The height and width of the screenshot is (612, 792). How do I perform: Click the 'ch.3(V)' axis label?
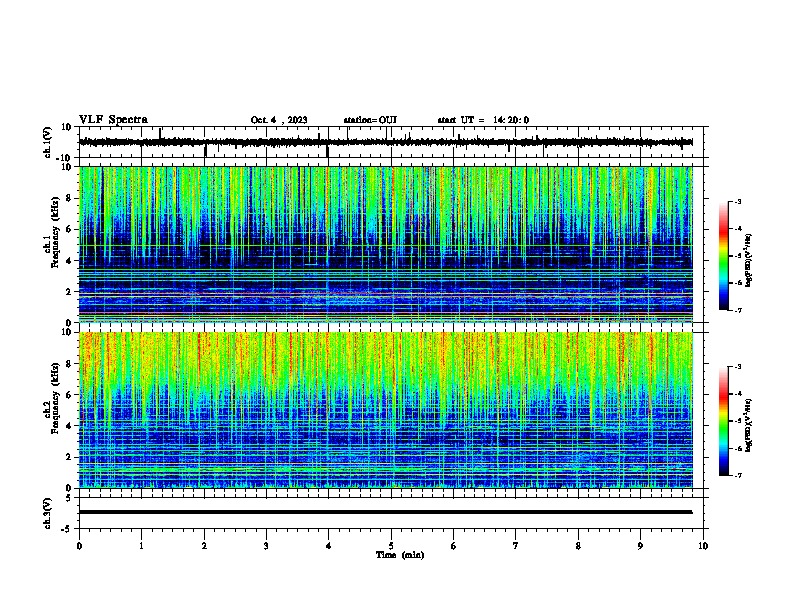(47, 513)
